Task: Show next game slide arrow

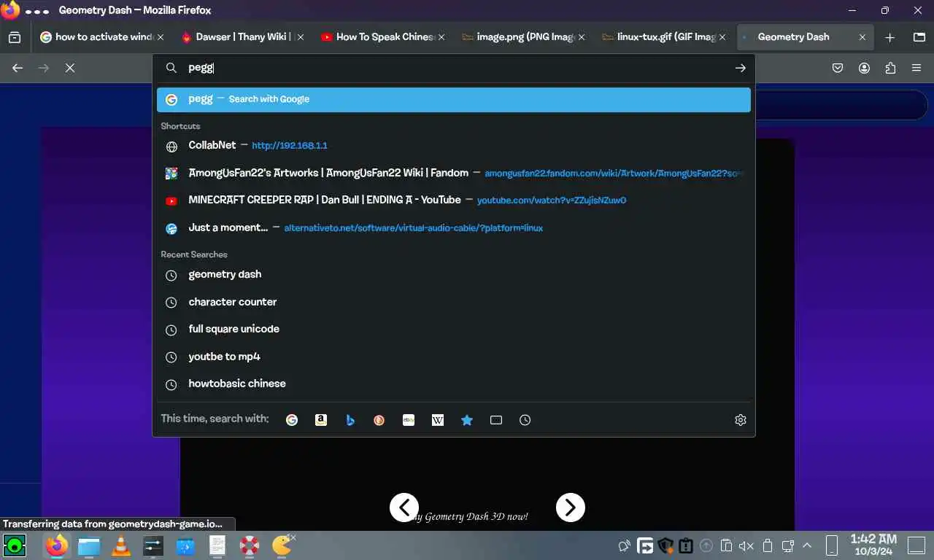Action: [x=571, y=507]
